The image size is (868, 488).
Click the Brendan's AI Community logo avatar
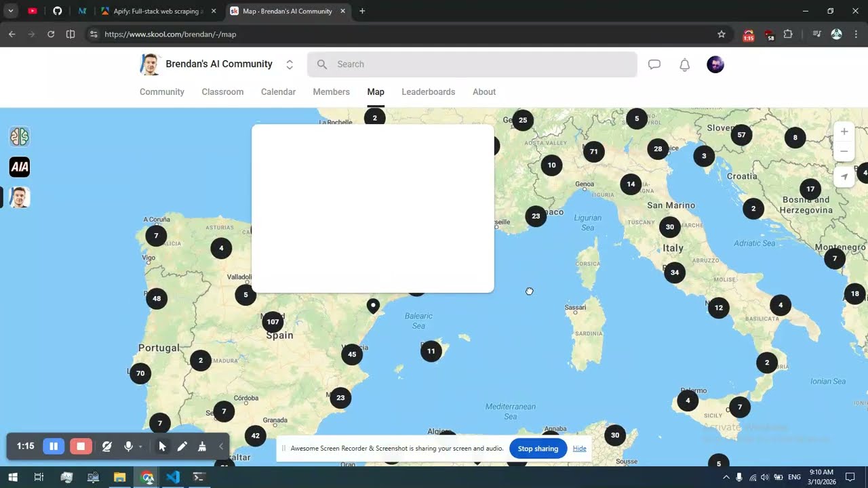(x=150, y=64)
